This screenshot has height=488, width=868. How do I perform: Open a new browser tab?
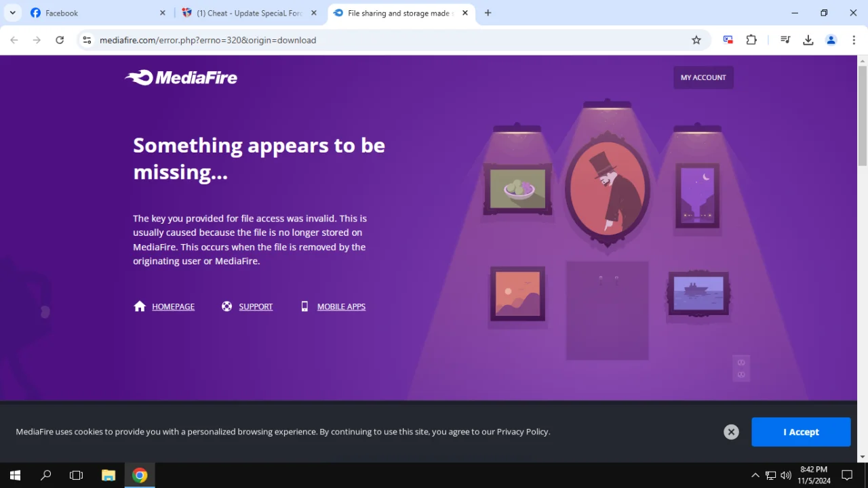point(488,13)
